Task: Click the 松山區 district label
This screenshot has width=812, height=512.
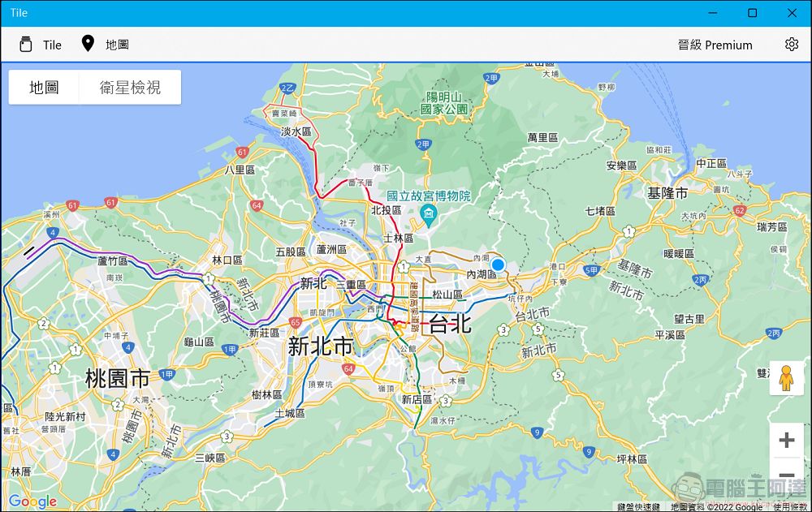Action: pos(447,295)
